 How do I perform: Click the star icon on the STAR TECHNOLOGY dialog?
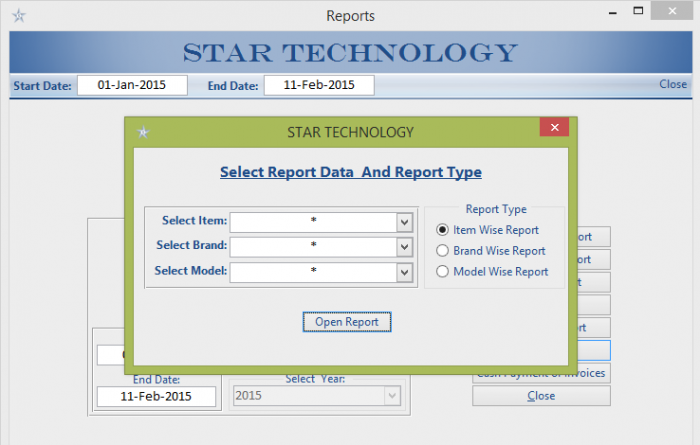[143, 132]
